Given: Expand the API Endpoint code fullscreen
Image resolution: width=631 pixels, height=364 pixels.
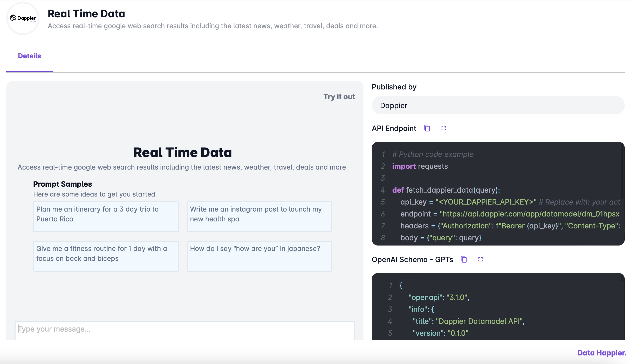Looking at the screenshot, I should pos(443,128).
